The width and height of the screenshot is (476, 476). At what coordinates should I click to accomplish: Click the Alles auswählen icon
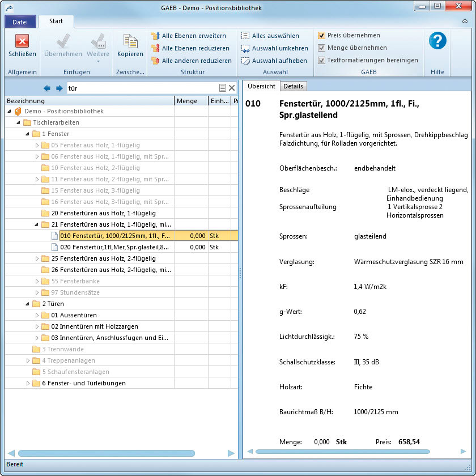click(245, 36)
